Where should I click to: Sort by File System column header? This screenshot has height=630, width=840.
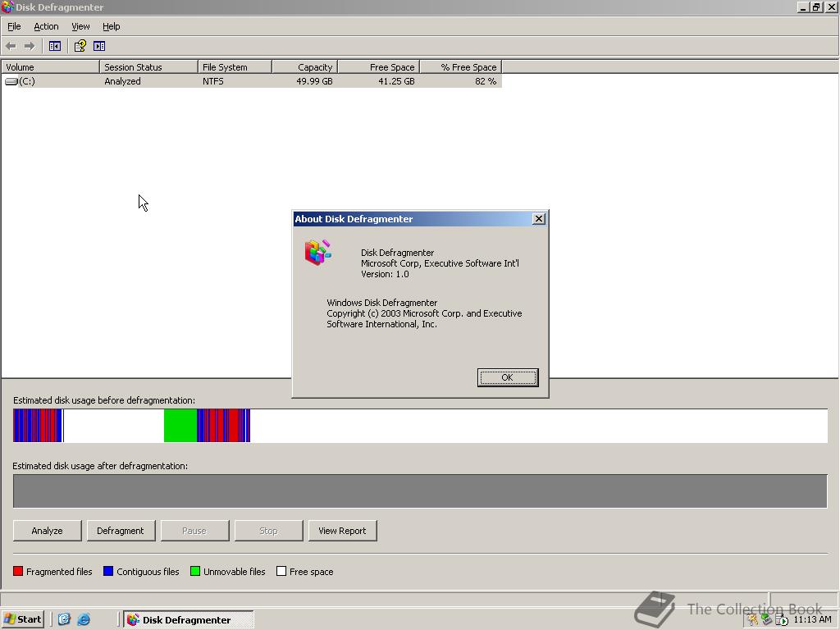click(x=235, y=67)
